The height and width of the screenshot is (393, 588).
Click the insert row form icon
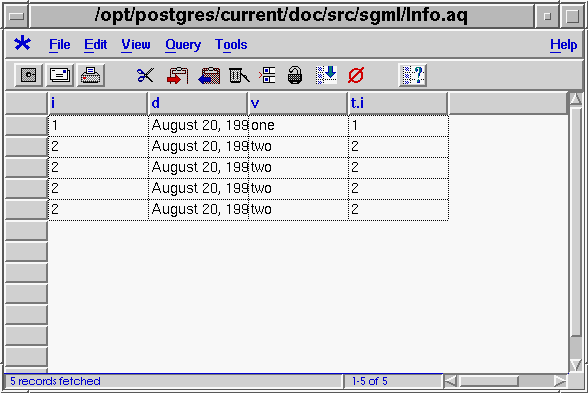[x=267, y=75]
